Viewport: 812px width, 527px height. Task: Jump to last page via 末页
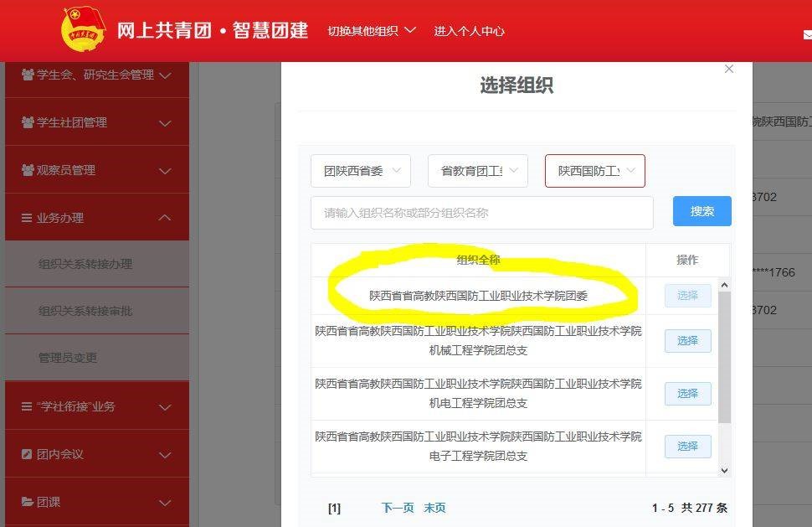434,508
